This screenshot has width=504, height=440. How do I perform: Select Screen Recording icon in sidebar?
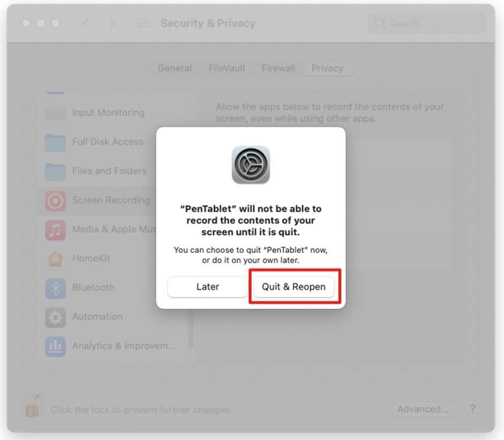55,201
